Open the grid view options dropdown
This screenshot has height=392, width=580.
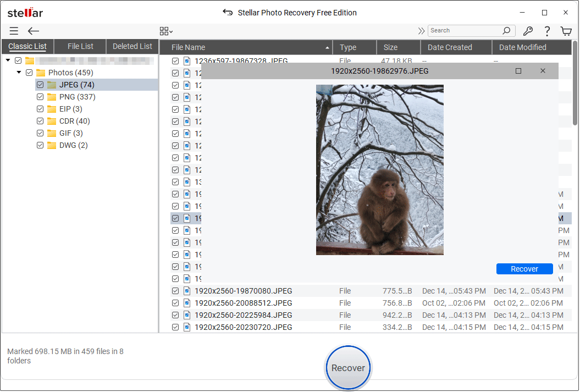point(166,31)
